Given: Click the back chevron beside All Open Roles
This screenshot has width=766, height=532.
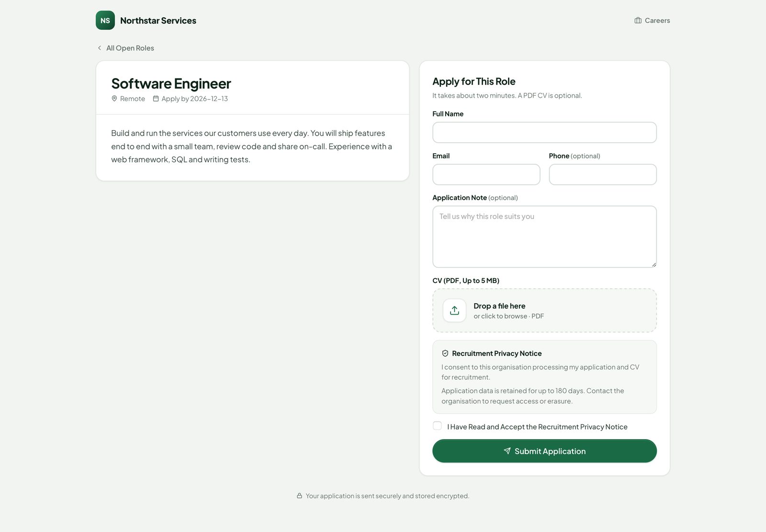Looking at the screenshot, I should pos(100,48).
